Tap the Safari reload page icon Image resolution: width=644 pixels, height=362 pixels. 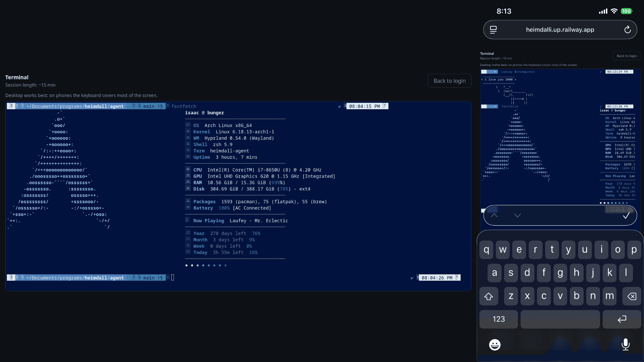click(x=628, y=29)
